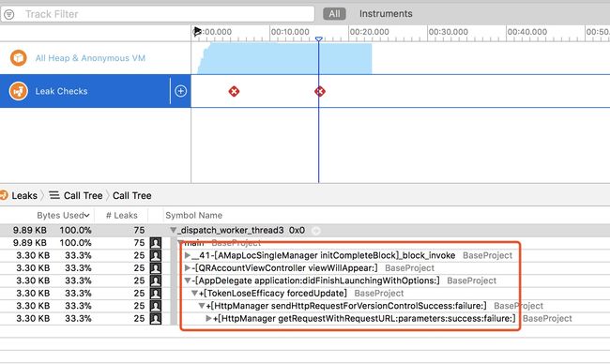The height and width of the screenshot is (364, 610).
Task: Grab the timeline playhead handle on ruler
Action: tap(319, 38)
